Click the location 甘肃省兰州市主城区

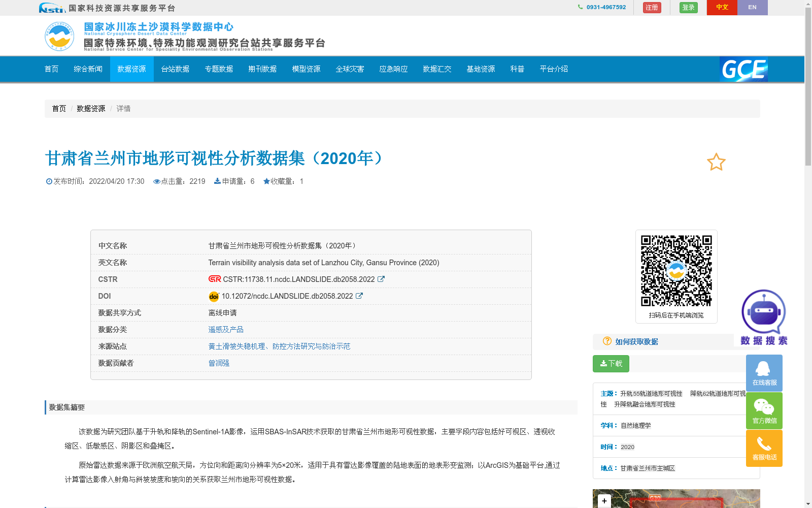tap(648, 468)
